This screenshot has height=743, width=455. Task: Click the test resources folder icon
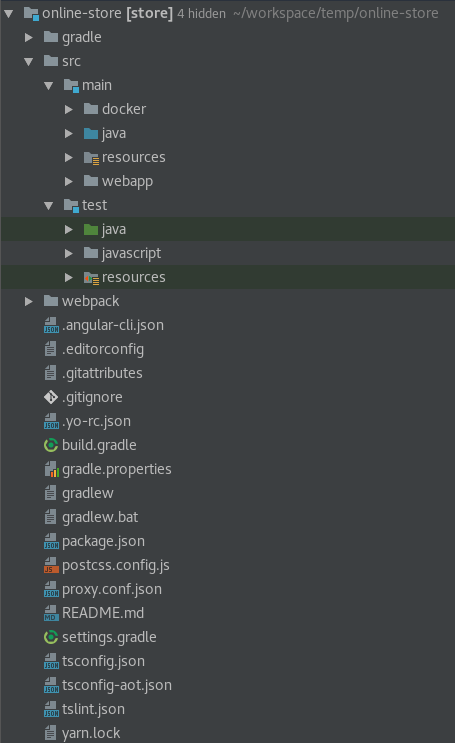(91, 278)
